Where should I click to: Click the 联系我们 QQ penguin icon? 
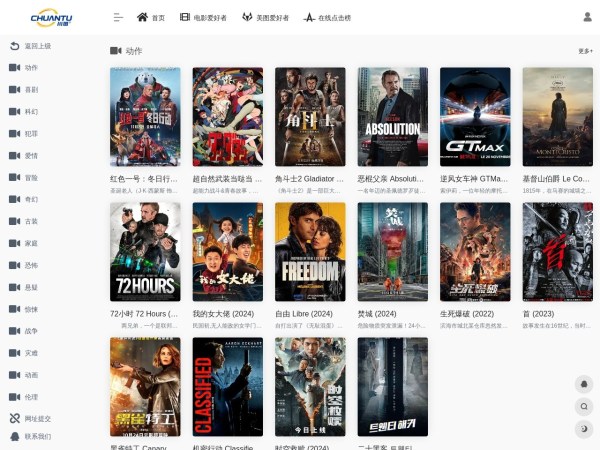14,437
